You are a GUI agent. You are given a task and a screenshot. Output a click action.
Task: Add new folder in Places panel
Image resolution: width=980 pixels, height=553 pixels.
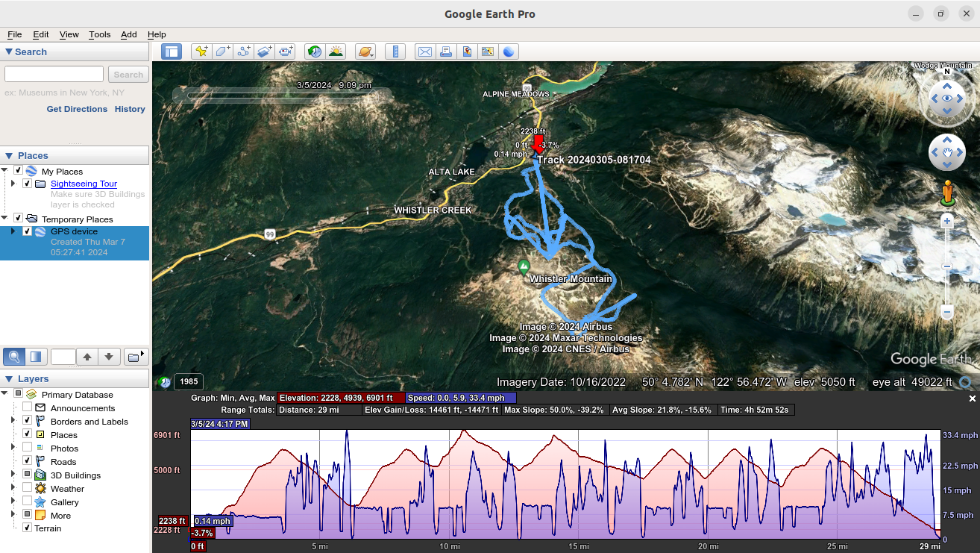click(135, 357)
